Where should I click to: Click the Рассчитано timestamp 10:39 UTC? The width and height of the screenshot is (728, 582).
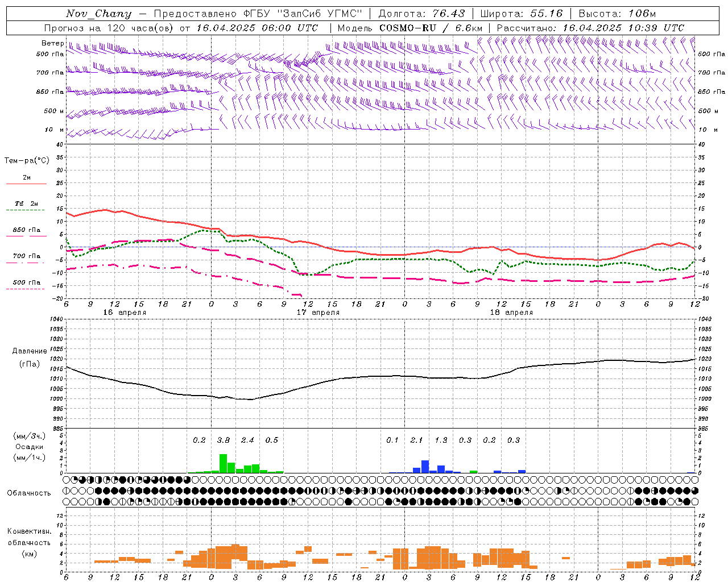coord(656,28)
